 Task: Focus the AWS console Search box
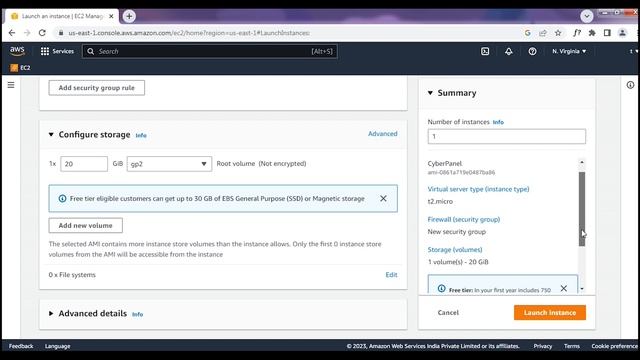coord(210,51)
